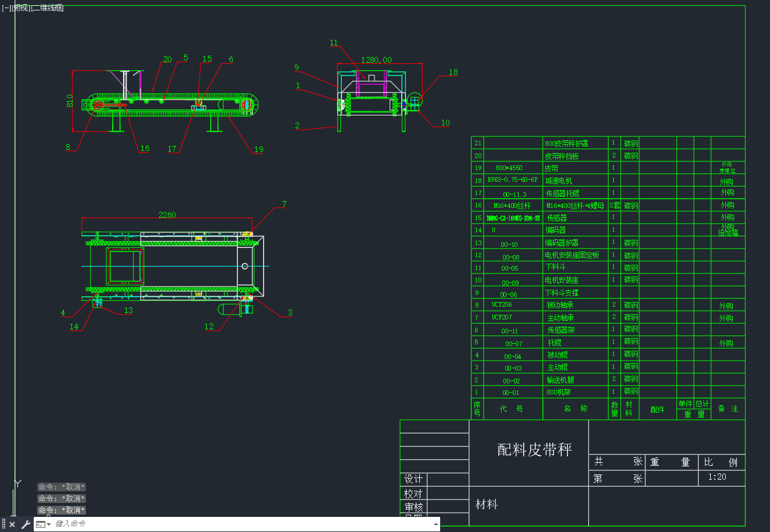Viewport: 770px width, 532px height.
Task: Click the UCT206 code cell
Action: 502,304
